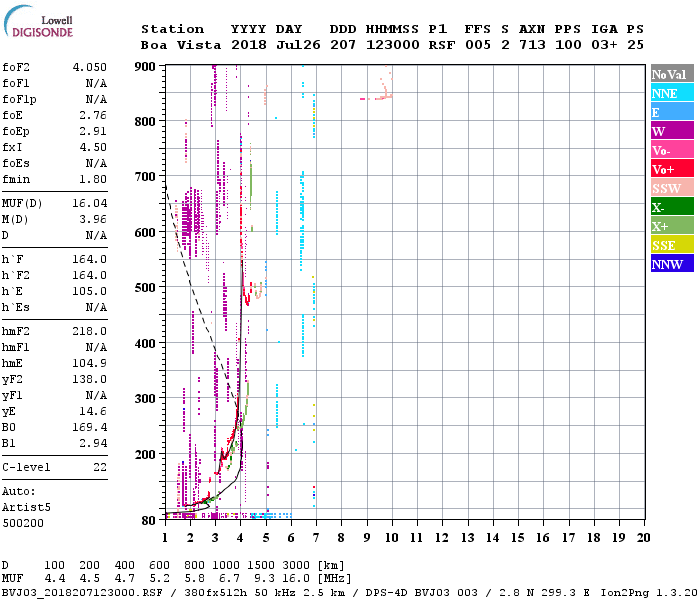Click the B0 value 169.4
Image resolution: width=700 pixels, height=600 pixels.
pyautogui.click(x=90, y=427)
